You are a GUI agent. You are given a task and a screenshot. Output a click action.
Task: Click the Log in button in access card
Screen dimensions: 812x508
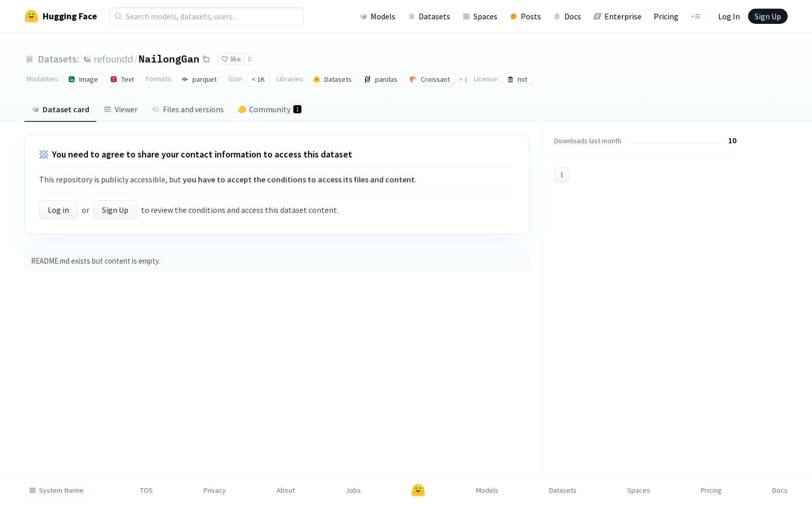[58, 210]
